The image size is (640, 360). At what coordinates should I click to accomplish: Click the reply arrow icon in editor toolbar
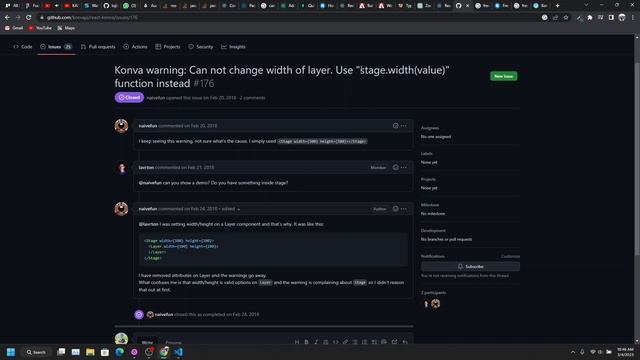(x=405, y=342)
